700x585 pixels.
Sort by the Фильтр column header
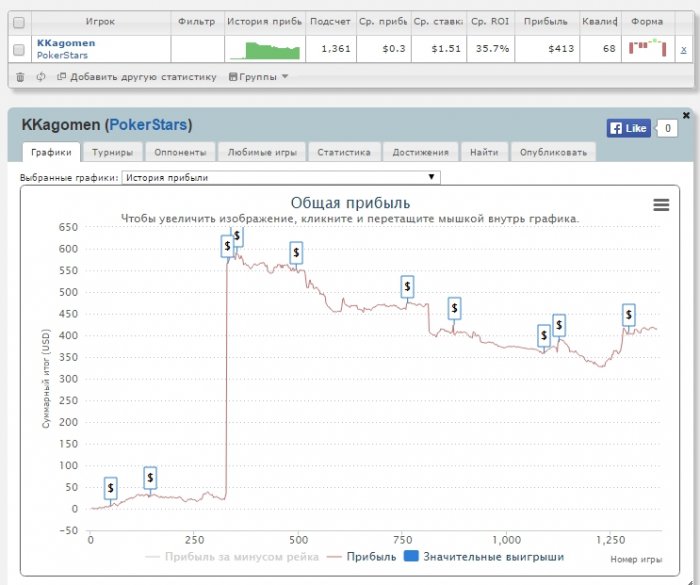(x=197, y=21)
